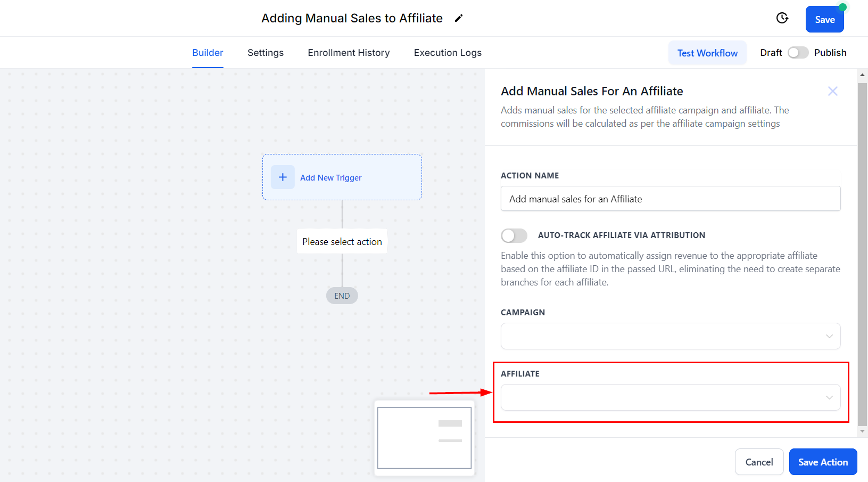The height and width of the screenshot is (482, 868).
Task: Open the Affiliate dropdown
Action: point(670,397)
